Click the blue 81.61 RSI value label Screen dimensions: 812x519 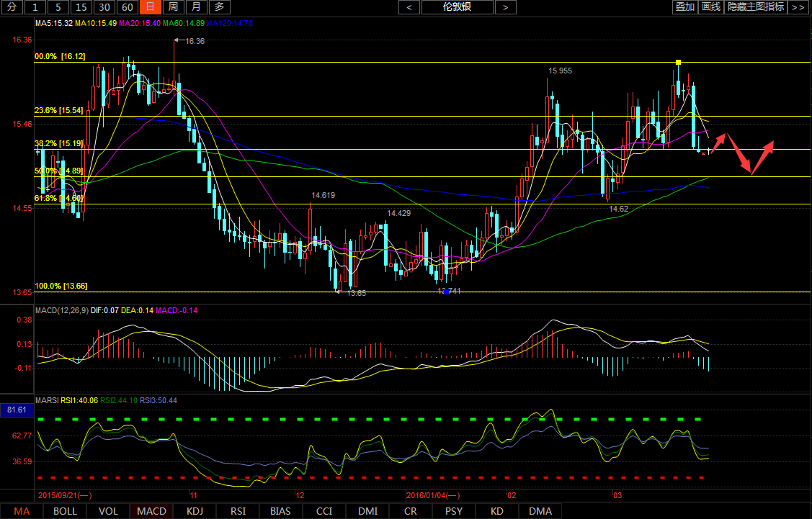click(x=17, y=410)
